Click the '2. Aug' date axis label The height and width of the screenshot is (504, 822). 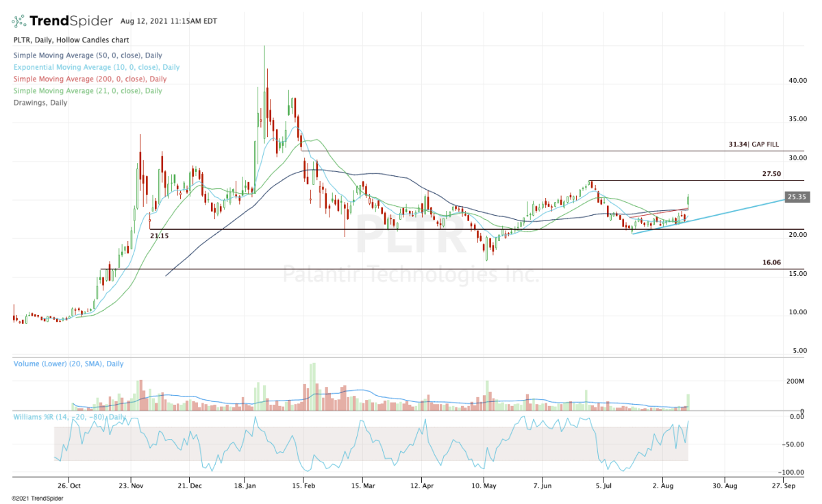pos(663,485)
